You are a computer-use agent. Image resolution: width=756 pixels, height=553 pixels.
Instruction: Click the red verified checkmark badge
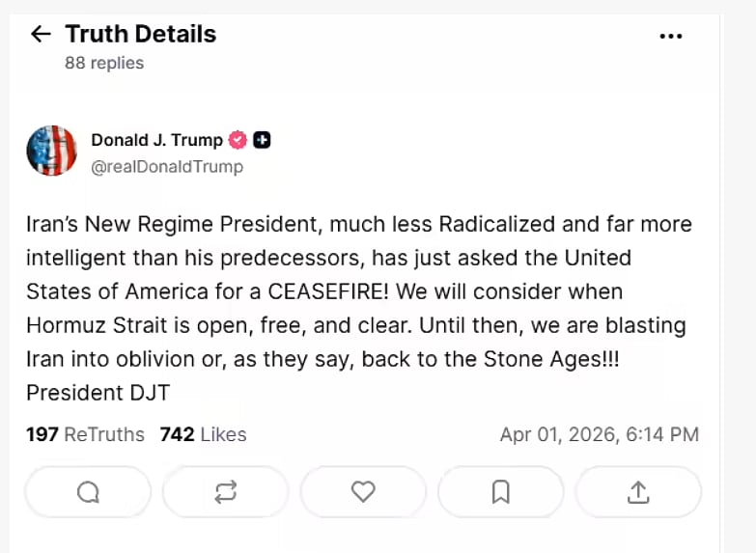(238, 140)
